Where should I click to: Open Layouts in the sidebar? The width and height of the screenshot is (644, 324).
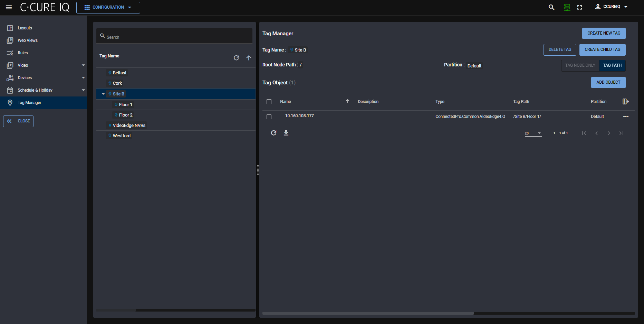[25, 28]
